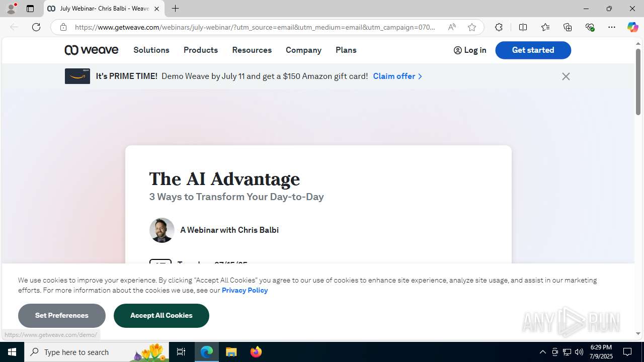644x362 pixels.
Task: Open Collections panel
Action: coord(568,27)
